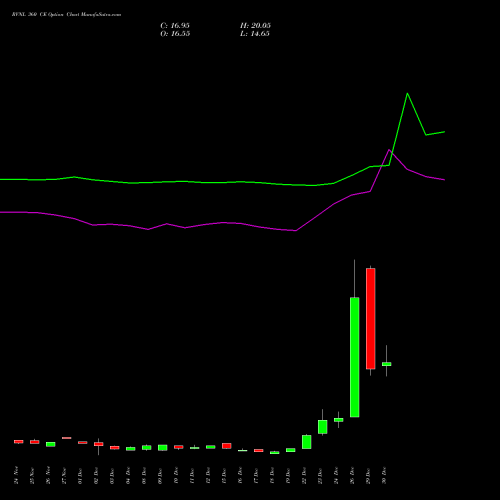Click the high value H: 20.05
This screenshot has width=500, height=500.
pyautogui.click(x=255, y=26)
